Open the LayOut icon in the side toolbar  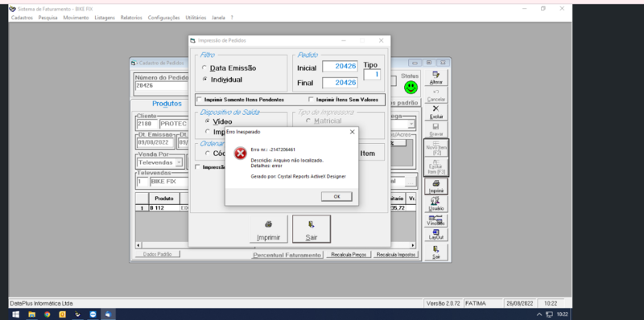click(436, 235)
